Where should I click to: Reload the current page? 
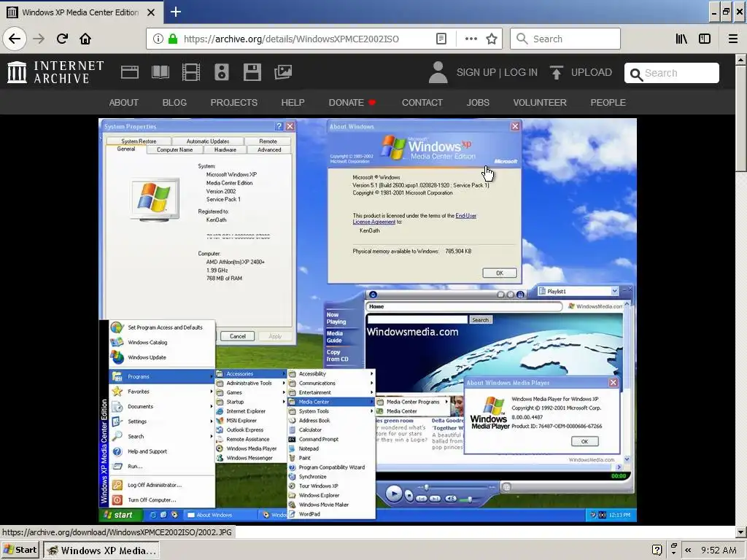click(x=62, y=39)
